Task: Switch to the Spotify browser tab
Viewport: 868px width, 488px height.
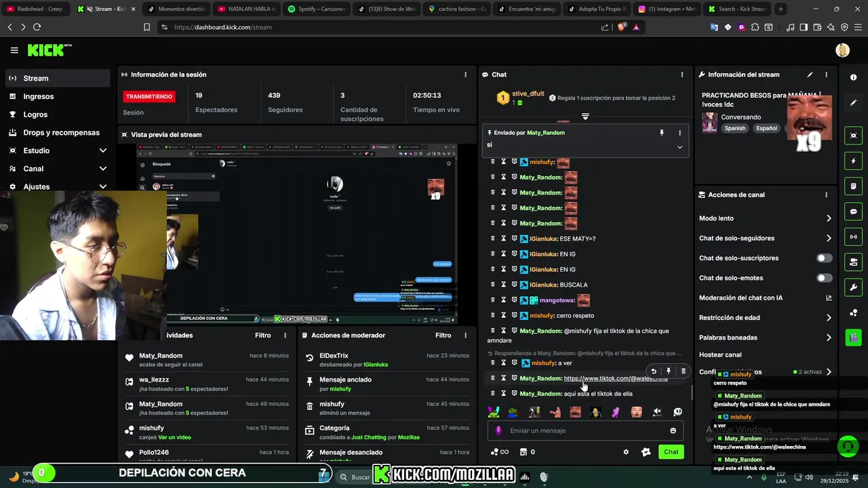Action: coord(316,9)
